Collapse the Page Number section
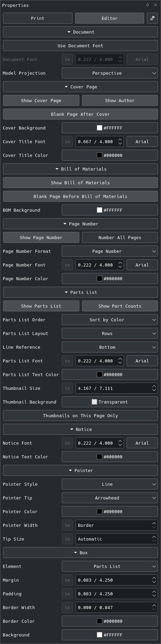161x644 pixels. 80,224
